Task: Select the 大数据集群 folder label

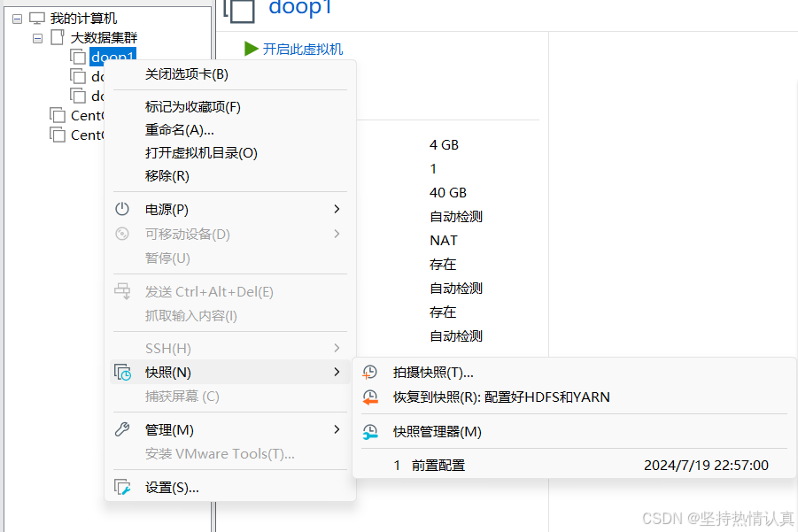Action: 104,38
